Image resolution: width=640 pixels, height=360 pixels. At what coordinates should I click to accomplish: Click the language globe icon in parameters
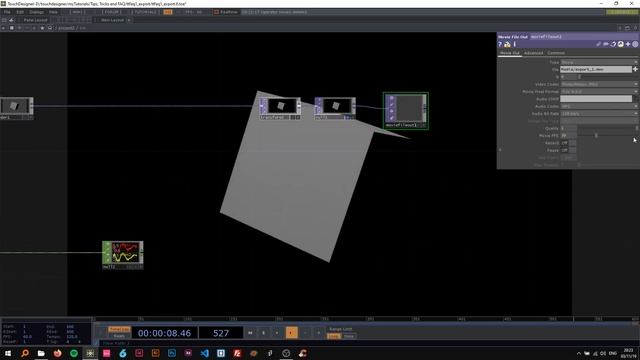pos(620,44)
